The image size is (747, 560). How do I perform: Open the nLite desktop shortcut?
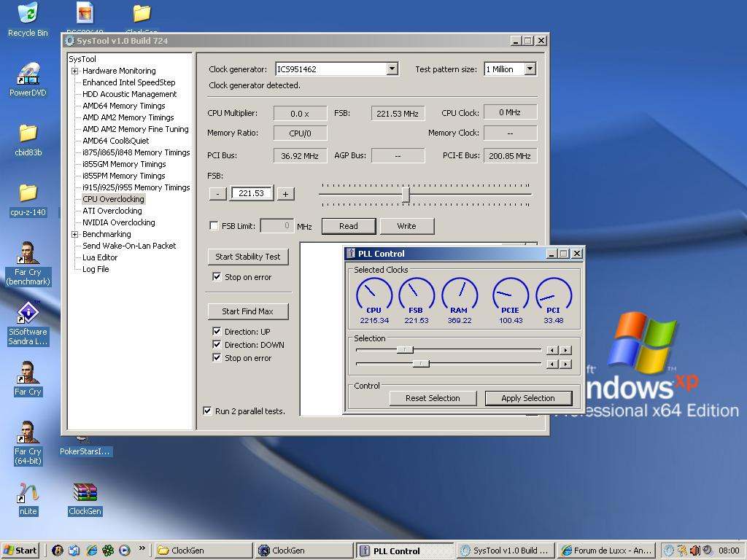point(28,499)
